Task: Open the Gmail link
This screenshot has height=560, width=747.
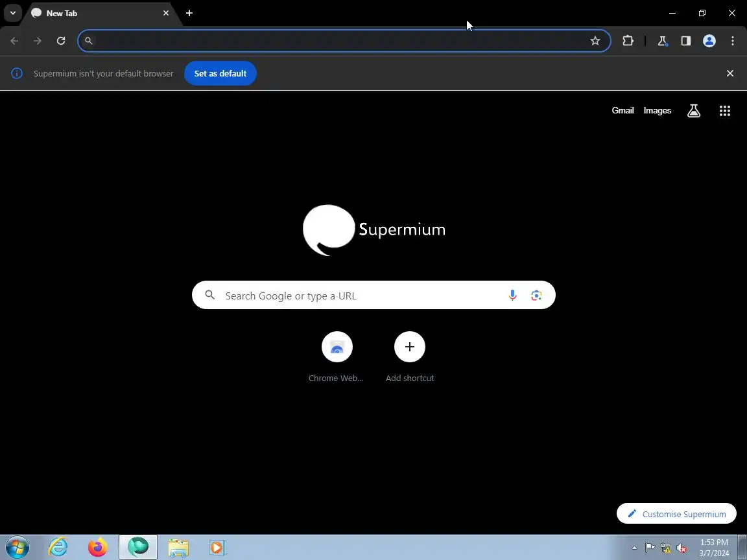Action: click(622, 110)
